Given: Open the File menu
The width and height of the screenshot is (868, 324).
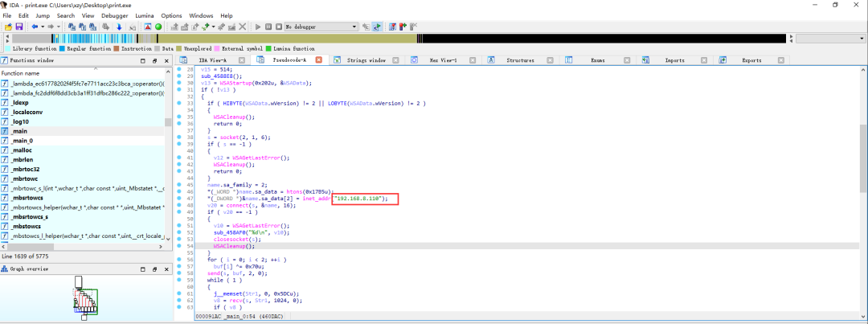Looking at the screenshot, I should pyautogui.click(x=7, y=15).
